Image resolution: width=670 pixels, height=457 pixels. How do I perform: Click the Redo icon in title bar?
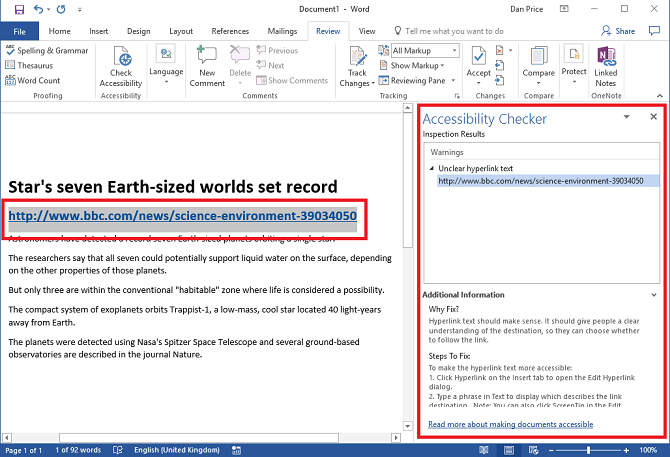click(61, 9)
